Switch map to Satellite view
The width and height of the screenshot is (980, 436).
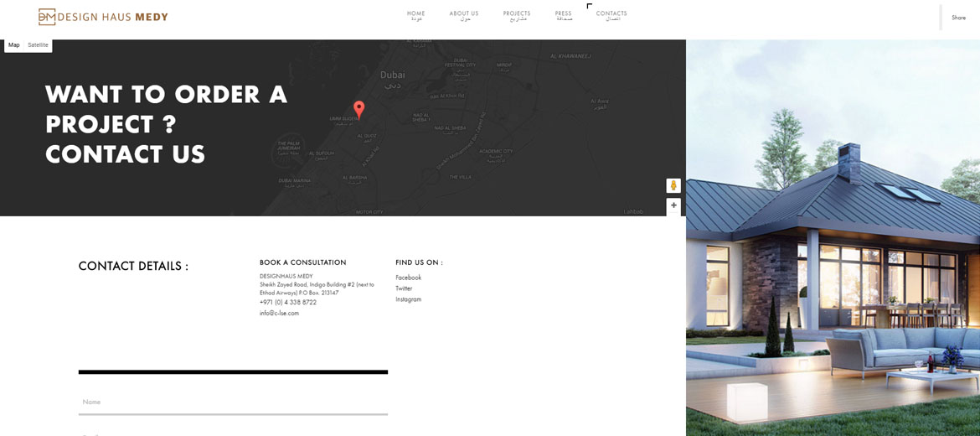(38, 45)
